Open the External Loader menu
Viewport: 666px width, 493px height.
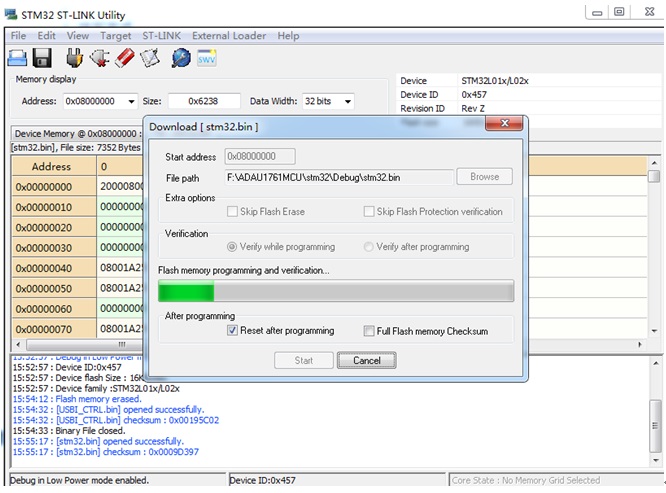click(229, 36)
